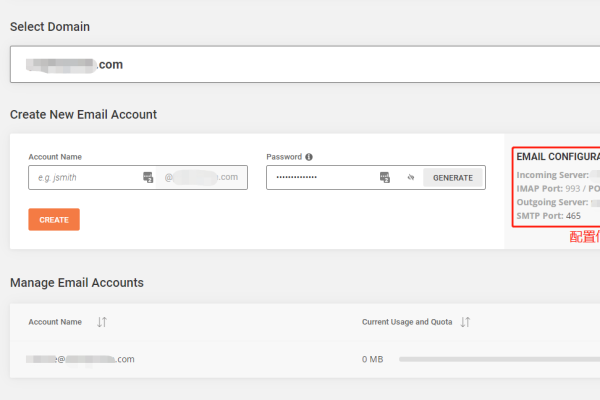Sort by Current Usage and Quota arrows
The height and width of the screenshot is (400, 600).
point(465,322)
